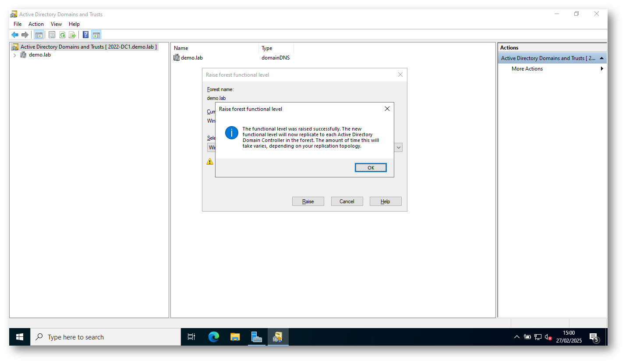Open the View menu

click(x=56, y=24)
